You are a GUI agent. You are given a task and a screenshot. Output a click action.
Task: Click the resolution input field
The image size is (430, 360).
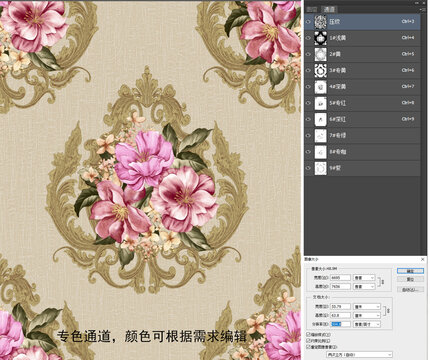click(340, 324)
